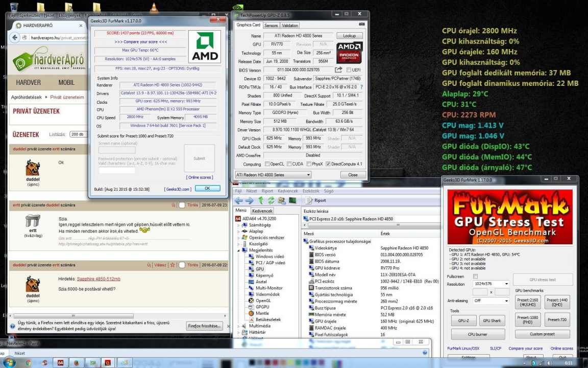Open HARDVER site navigation item
Image resolution: width=588 pixels, height=368 pixels.
point(28,82)
